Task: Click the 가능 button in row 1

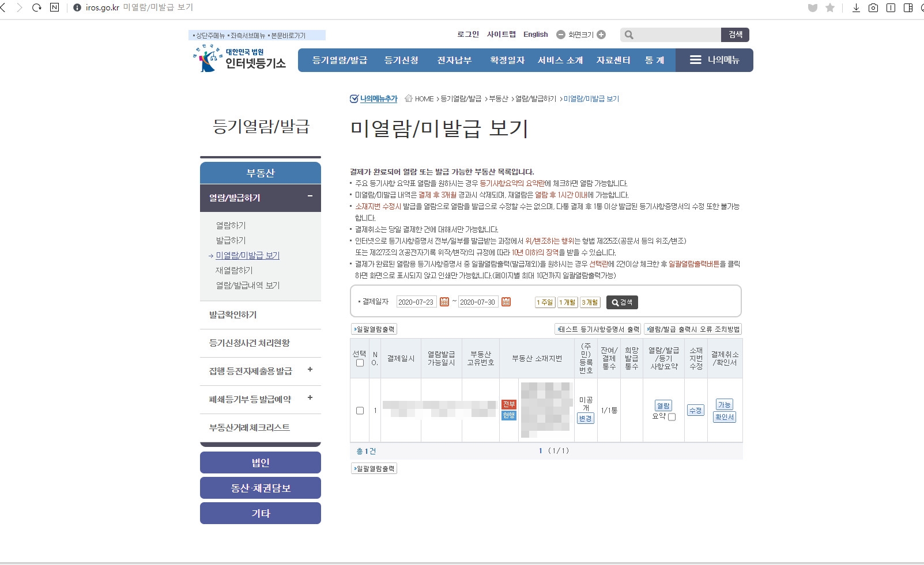Action: (x=724, y=405)
